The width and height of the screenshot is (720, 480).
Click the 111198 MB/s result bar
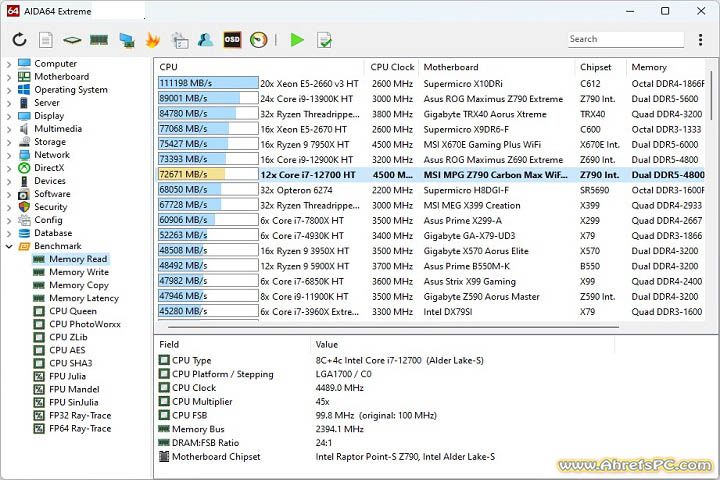[208, 83]
